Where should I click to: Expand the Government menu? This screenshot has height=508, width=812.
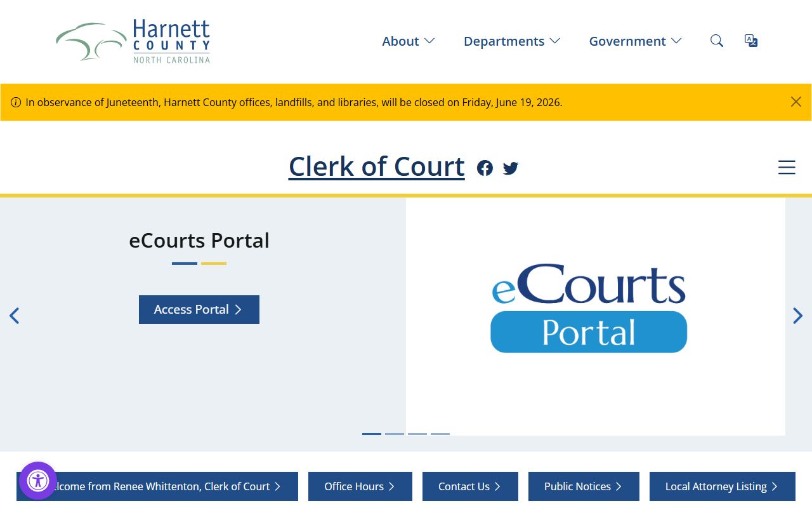tap(636, 41)
